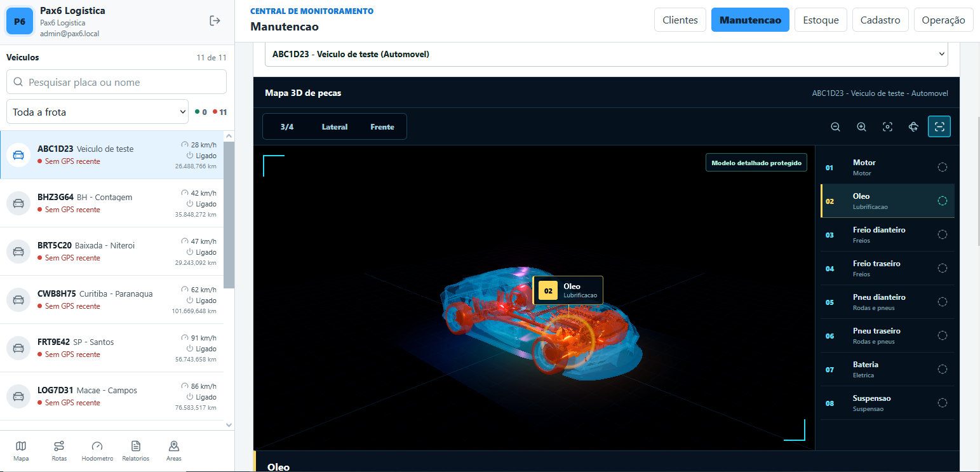Select vehicle ABC1D23 Veiculo de teste
Image resolution: width=980 pixels, height=472 pixels.
[x=112, y=155]
